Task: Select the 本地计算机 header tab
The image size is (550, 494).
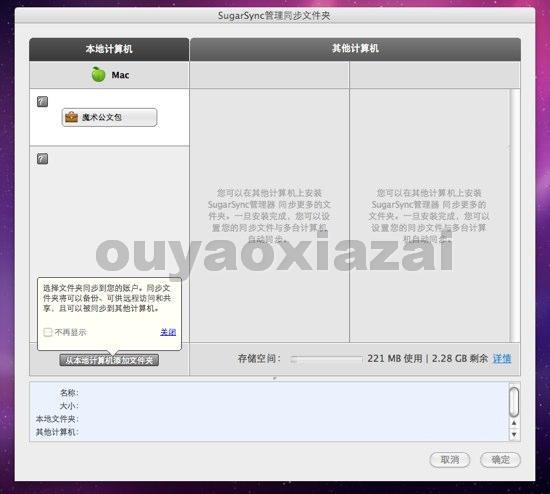Action: tap(109, 49)
